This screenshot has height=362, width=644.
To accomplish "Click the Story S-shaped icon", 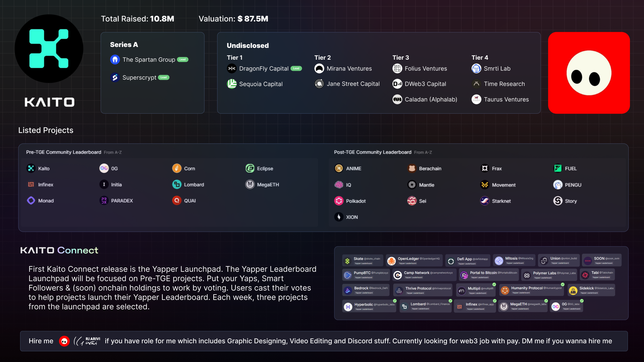I will (x=558, y=201).
